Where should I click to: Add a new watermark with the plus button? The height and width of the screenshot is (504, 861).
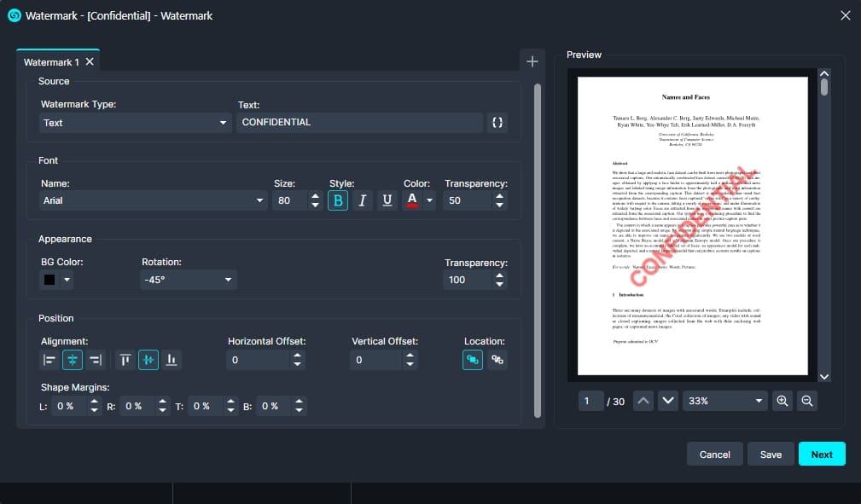(532, 61)
